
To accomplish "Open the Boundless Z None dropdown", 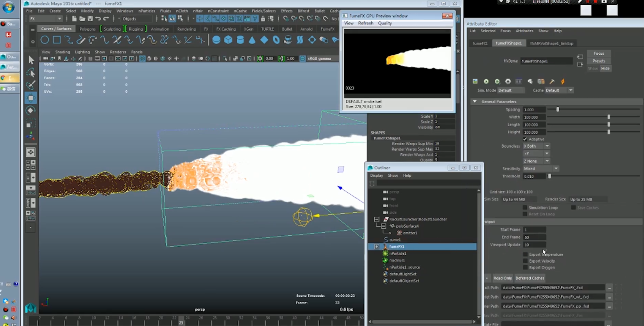I will click(x=536, y=161).
